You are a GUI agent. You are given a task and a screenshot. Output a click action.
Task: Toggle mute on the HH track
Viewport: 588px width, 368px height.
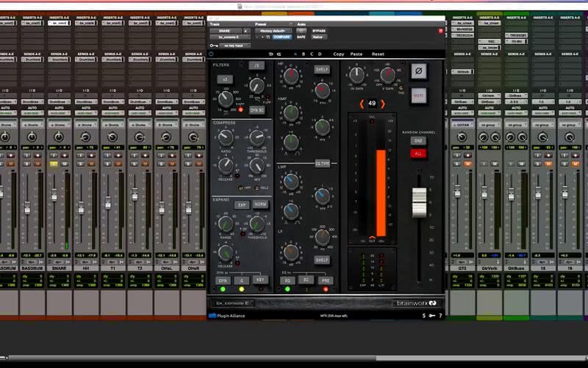(x=91, y=163)
